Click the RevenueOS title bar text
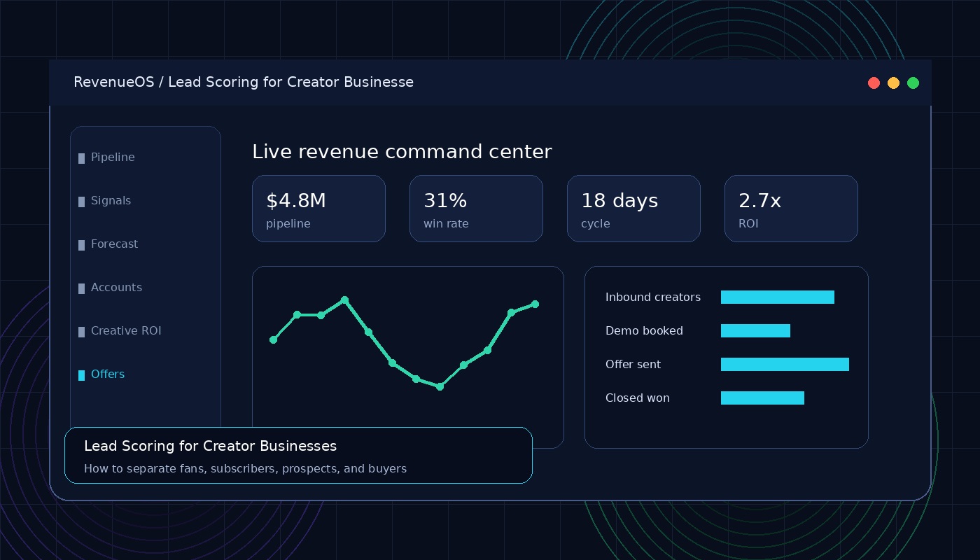This screenshot has width=980, height=560. click(x=244, y=83)
